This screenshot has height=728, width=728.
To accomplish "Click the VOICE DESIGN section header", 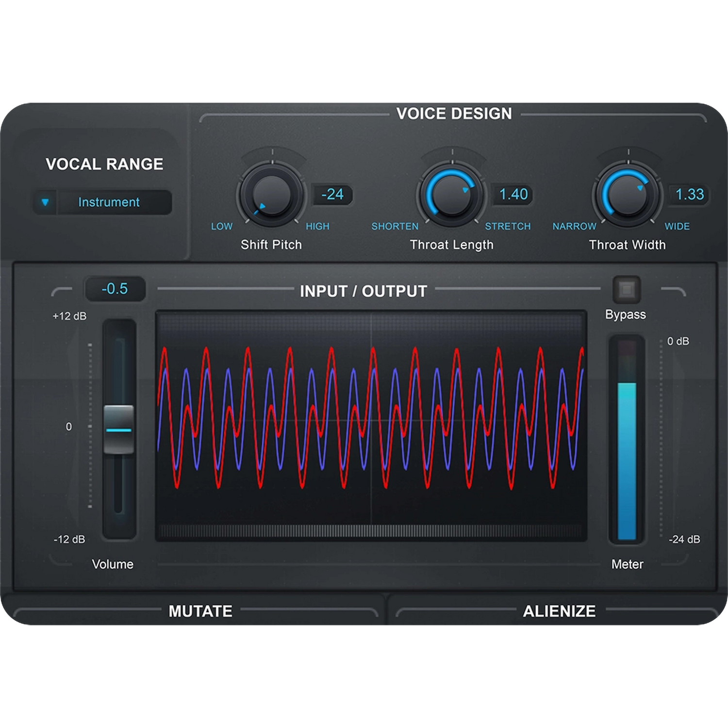I will point(454,114).
